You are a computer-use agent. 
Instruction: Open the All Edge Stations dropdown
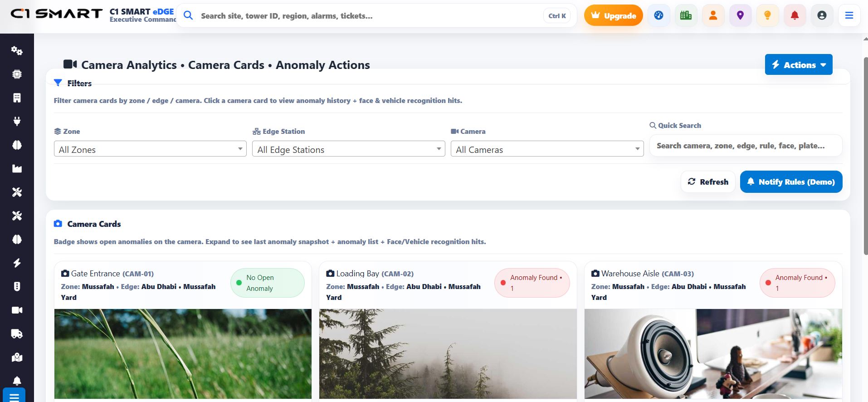pos(348,149)
